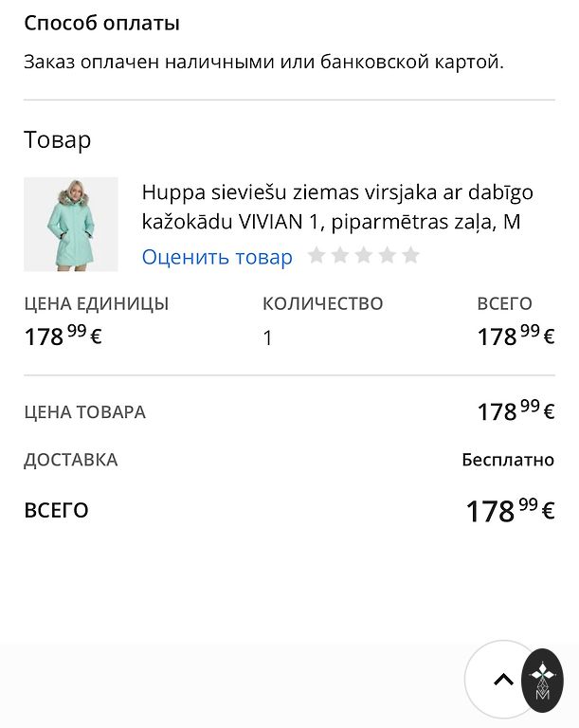Click the first rating star
The image size is (579, 728).
[317, 255]
